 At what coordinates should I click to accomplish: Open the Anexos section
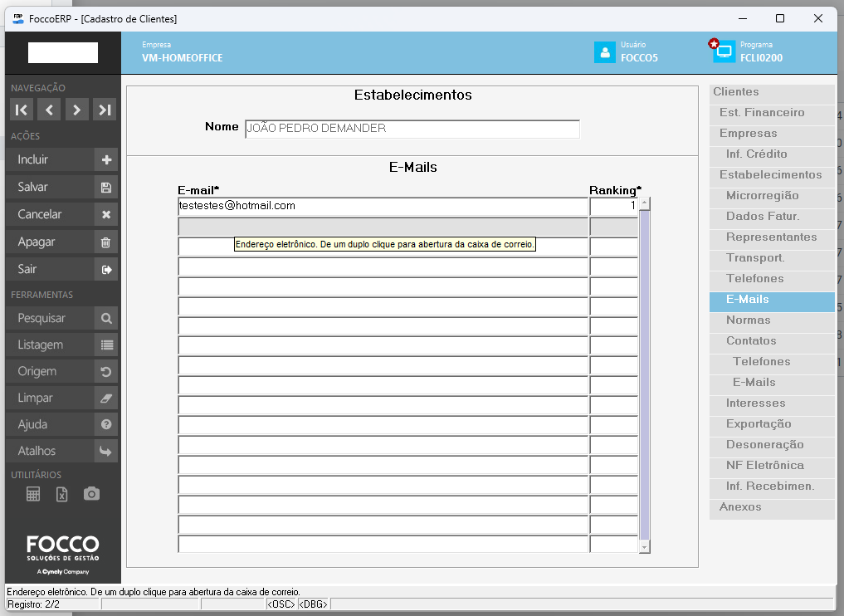pos(740,507)
